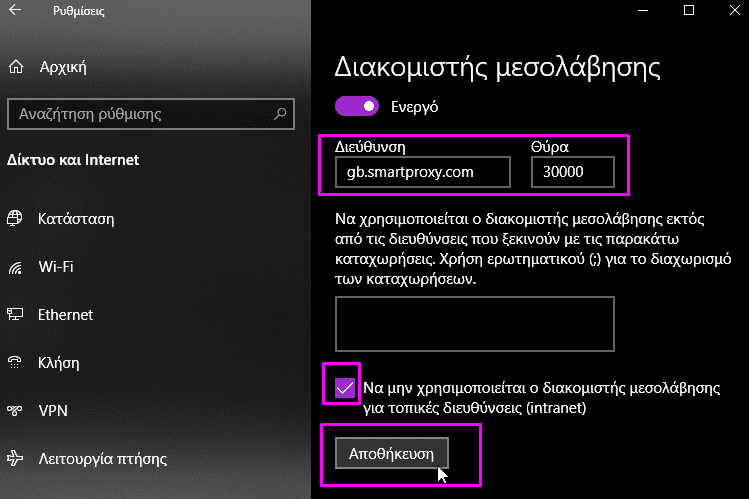Viewport: 749px width, 499px height.
Task: Focus the Αναζήτηση ρύθμισης search box
Action: 151,114
